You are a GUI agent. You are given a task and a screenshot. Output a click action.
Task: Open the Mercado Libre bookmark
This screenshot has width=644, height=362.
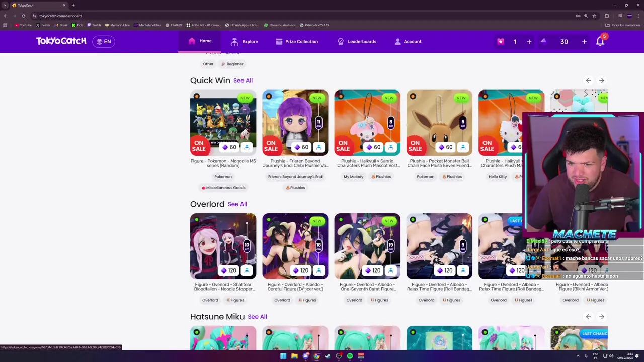[x=117, y=25]
